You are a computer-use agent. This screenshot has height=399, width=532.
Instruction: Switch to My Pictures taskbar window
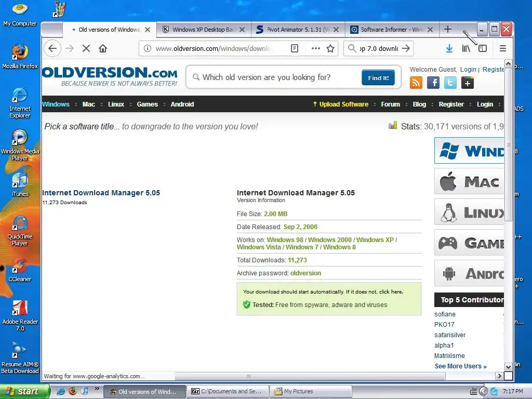coord(311,391)
